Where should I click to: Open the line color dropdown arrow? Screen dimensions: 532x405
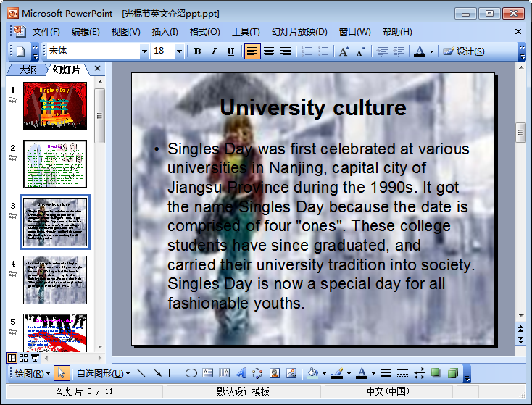click(x=349, y=374)
